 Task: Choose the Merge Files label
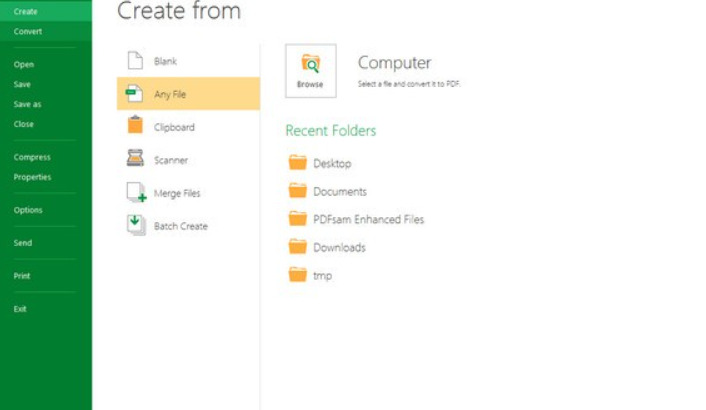177,194
